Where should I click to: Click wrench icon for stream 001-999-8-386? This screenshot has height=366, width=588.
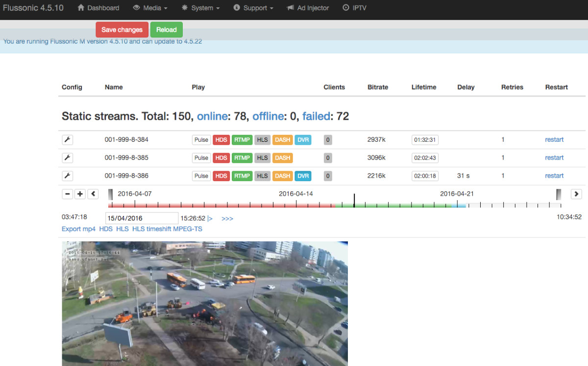(x=68, y=176)
